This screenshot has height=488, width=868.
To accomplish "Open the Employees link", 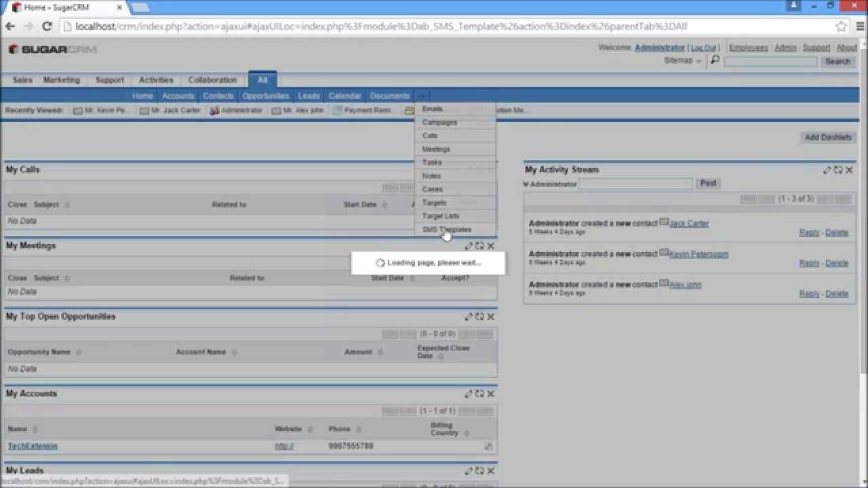I will (749, 48).
